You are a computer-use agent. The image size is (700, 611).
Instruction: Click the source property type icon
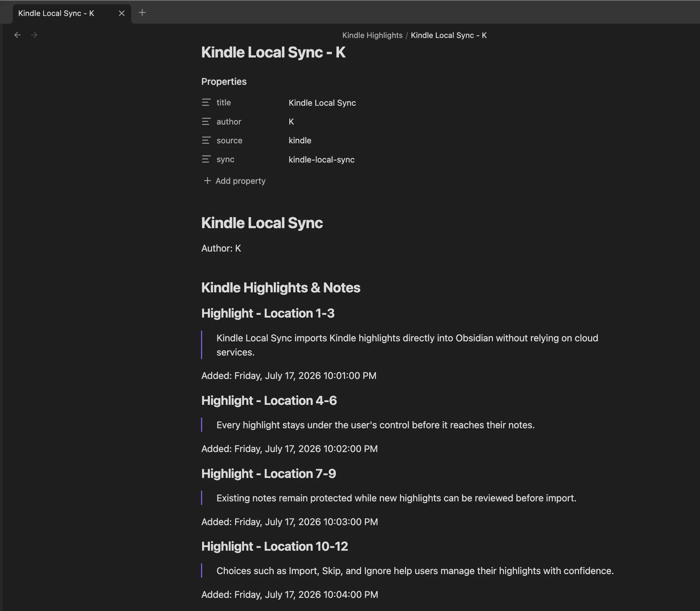coord(206,141)
